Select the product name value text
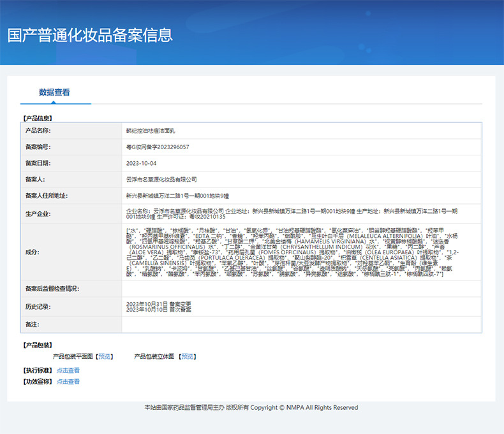The height and width of the screenshot is (434, 504). pos(151,131)
